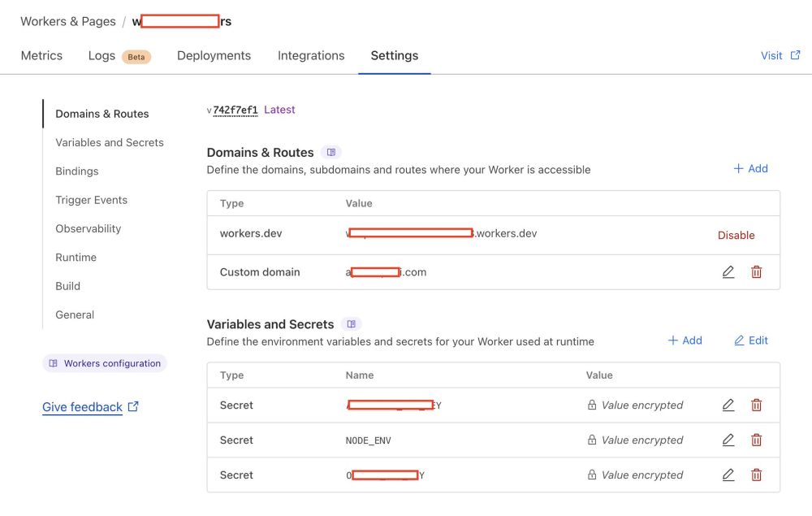Switch to the Metrics tab
Viewport: 812px width, 516px height.
pyautogui.click(x=41, y=56)
